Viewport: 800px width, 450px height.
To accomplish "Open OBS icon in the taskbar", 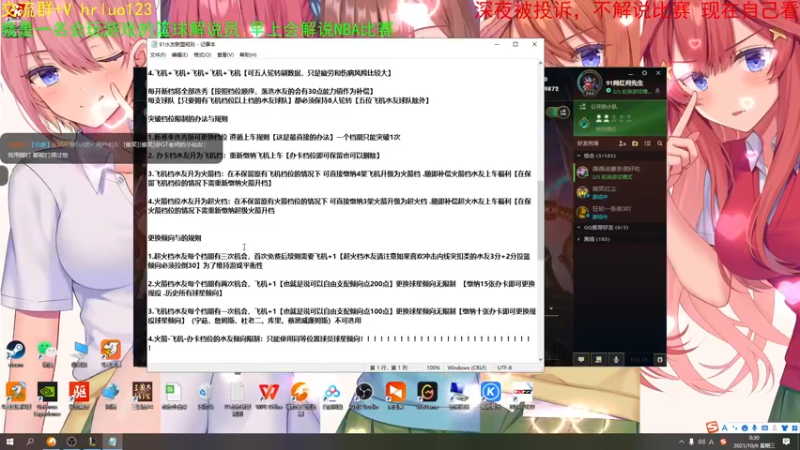I will coord(71,442).
